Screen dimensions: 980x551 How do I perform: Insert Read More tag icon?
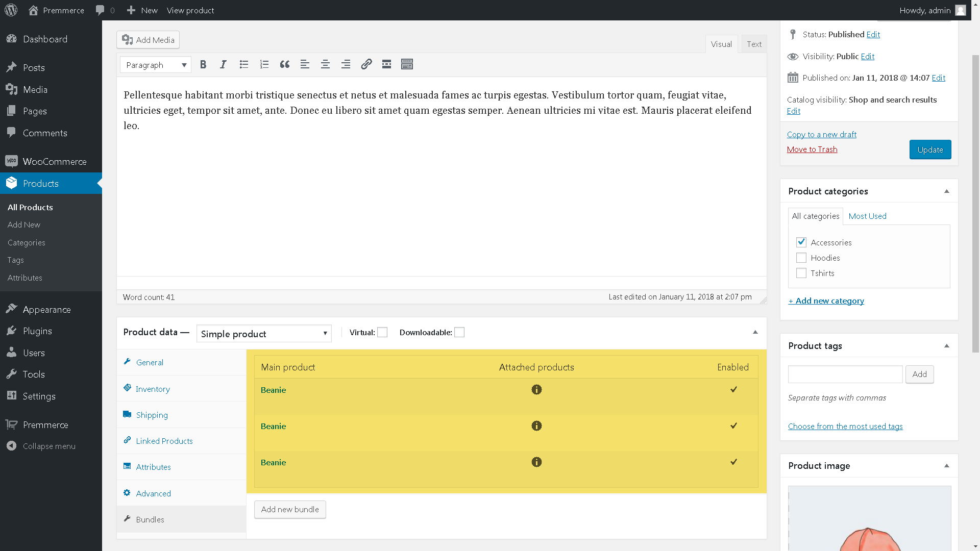click(386, 64)
